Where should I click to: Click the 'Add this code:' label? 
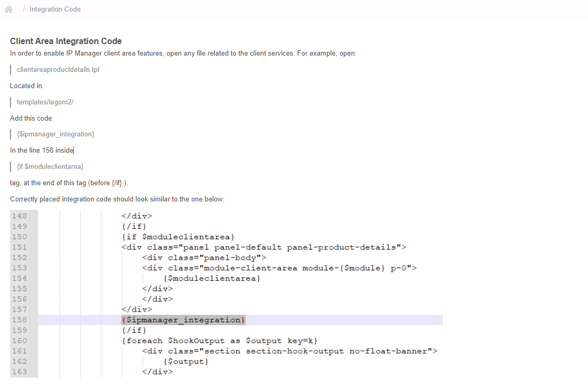(x=32, y=118)
